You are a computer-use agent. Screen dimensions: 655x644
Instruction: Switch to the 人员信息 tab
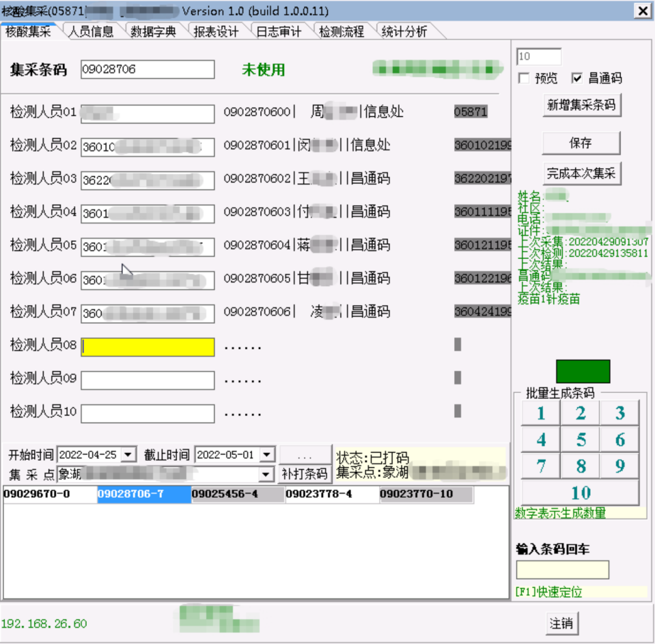pos(90,32)
